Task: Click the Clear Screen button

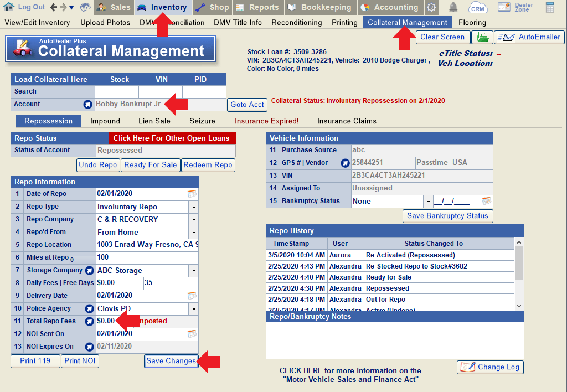Action: pos(442,37)
